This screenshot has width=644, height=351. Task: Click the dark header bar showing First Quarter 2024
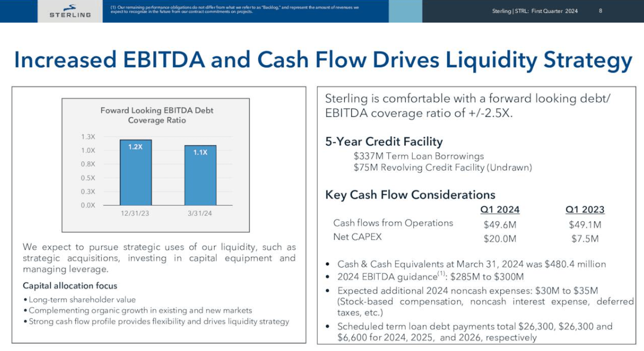pyautogui.click(x=535, y=10)
